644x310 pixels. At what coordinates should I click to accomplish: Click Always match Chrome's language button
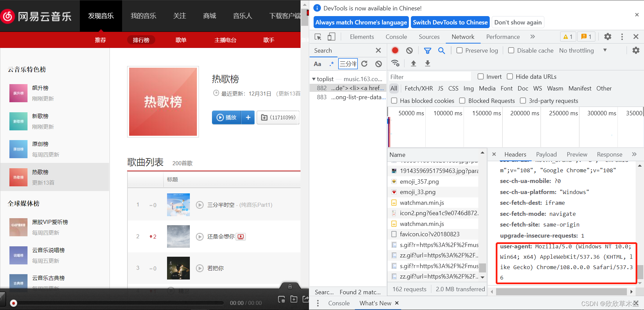tap(361, 22)
